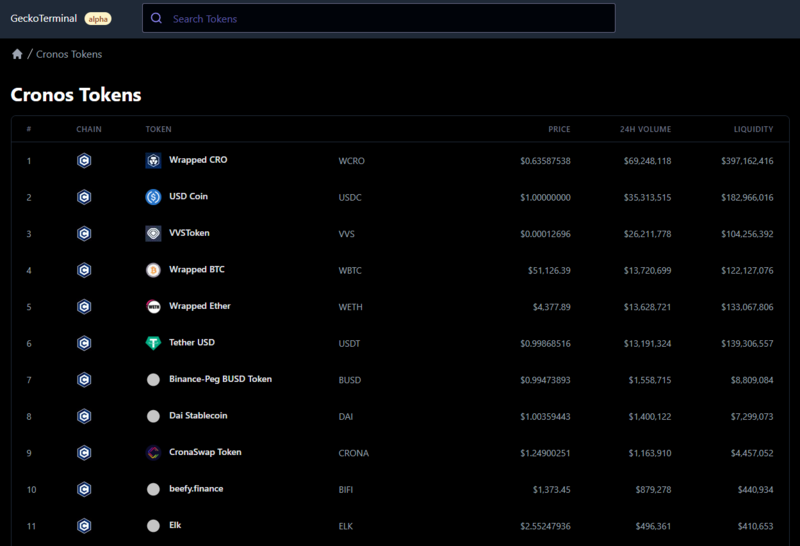Open the Wrapped CRO token name
800x546 pixels.
point(198,160)
